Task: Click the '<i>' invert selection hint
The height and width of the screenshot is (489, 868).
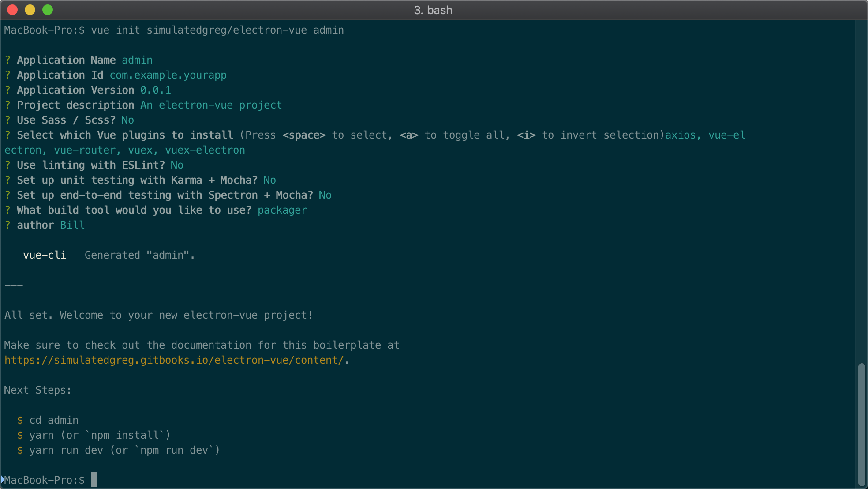Action: pos(526,135)
